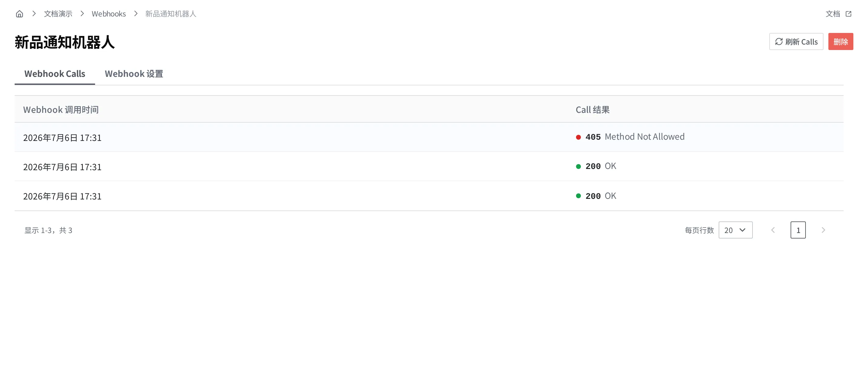Select page 1 in pagination
The height and width of the screenshot is (366, 868).
[798, 230]
